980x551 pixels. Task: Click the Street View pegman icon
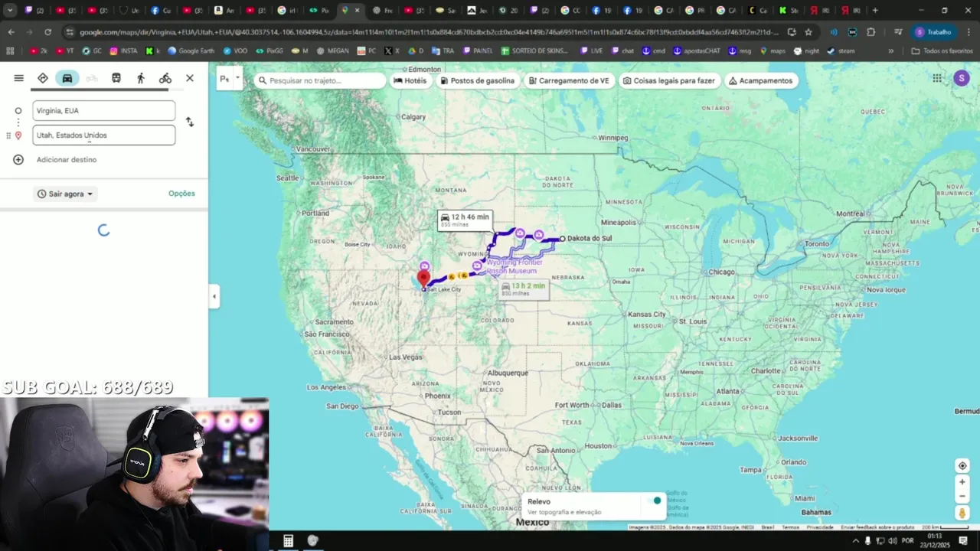[962, 513]
